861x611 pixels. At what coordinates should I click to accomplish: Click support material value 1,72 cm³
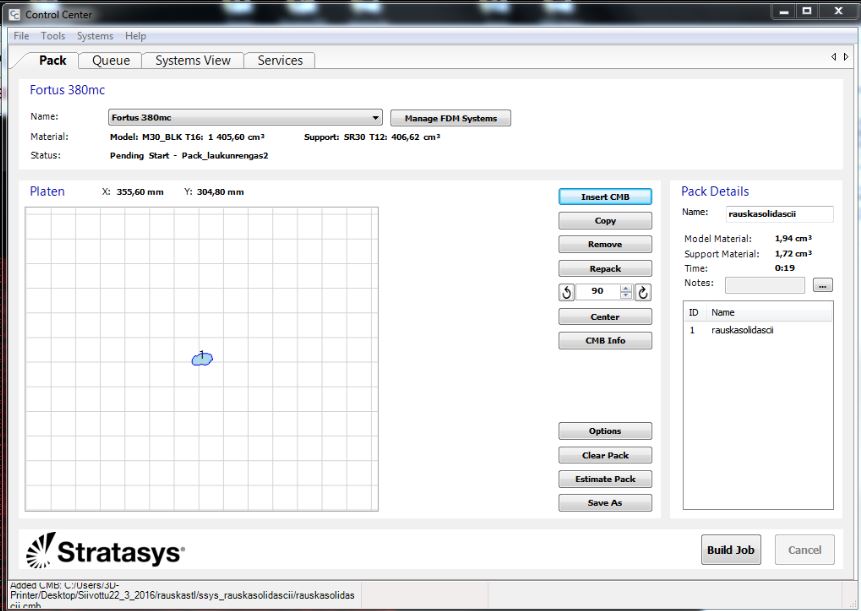[x=793, y=254]
